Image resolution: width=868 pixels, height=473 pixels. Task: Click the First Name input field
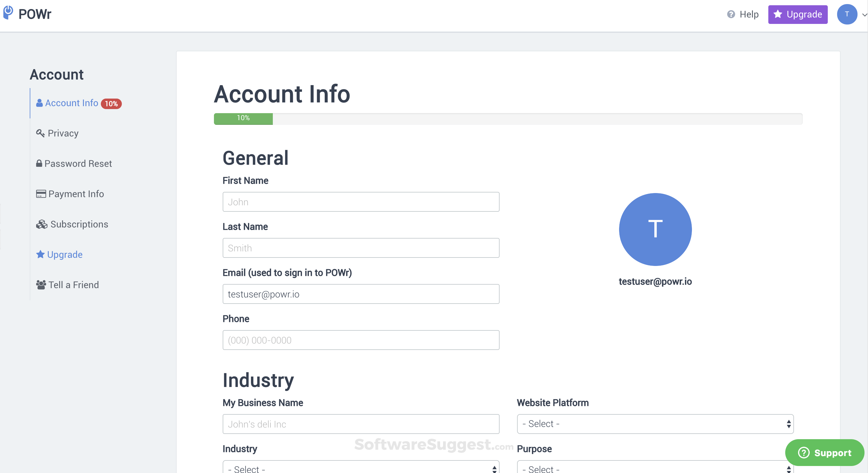coord(361,202)
